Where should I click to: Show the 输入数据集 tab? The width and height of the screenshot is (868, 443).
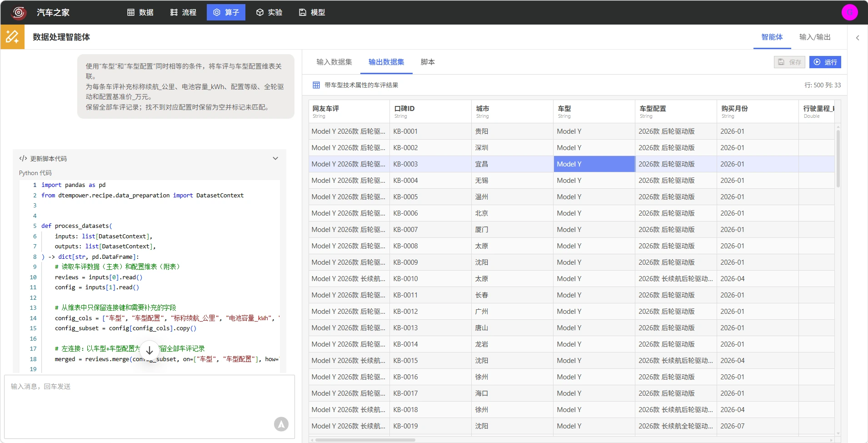[334, 62]
